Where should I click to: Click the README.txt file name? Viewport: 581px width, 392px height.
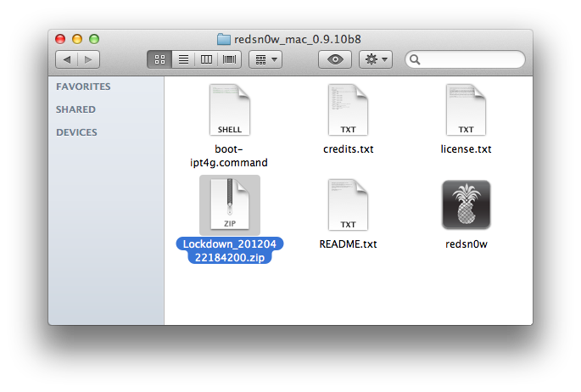(348, 244)
